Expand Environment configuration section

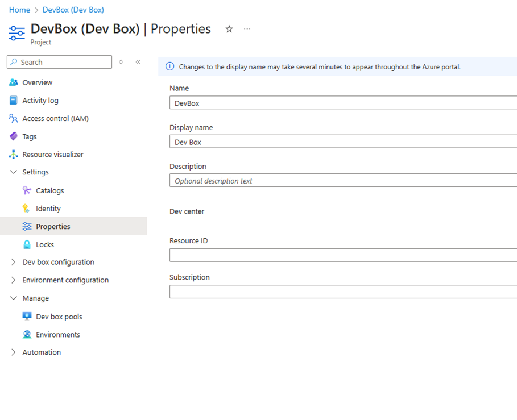tap(14, 280)
